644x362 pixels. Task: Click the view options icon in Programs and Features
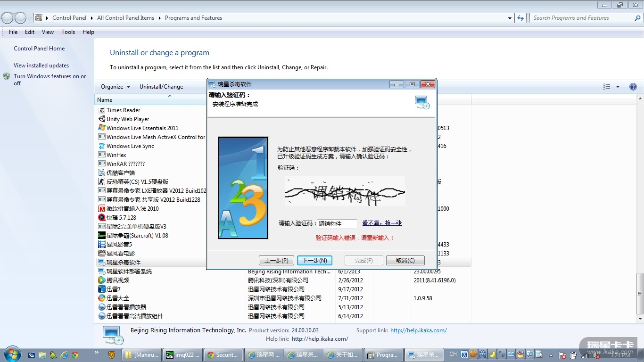click(607, 87)
